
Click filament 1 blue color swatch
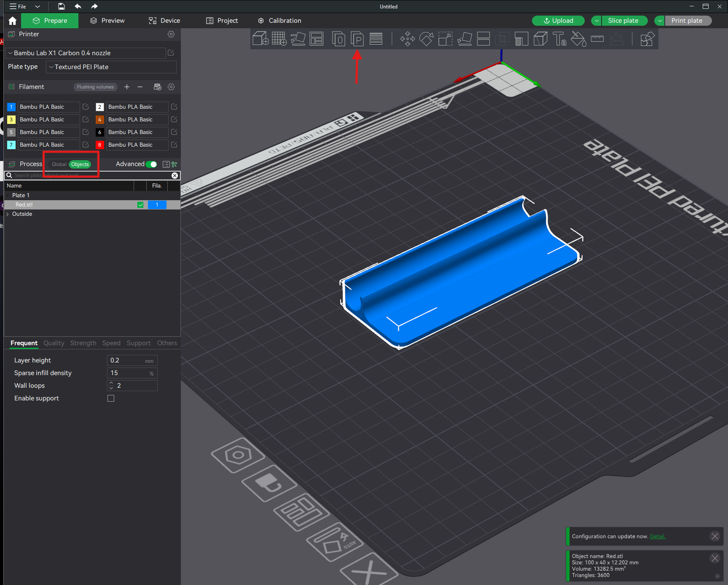[x=11, y=107]
